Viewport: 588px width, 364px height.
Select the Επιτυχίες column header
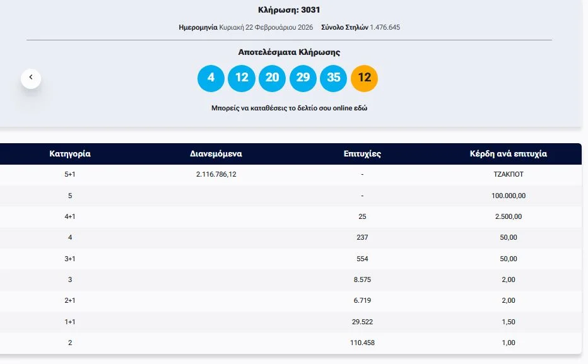click(x=362, y=154)
